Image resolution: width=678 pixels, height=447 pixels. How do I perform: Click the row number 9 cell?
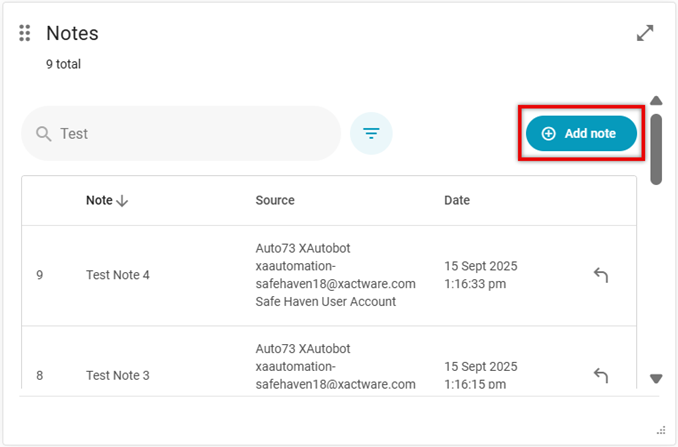click(x=40, y=275)
